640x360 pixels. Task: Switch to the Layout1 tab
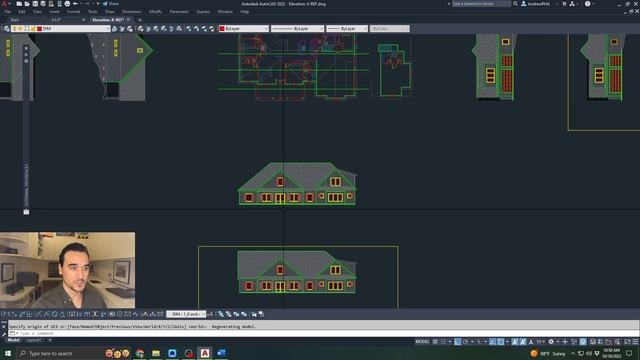click(x=33, y=340)
